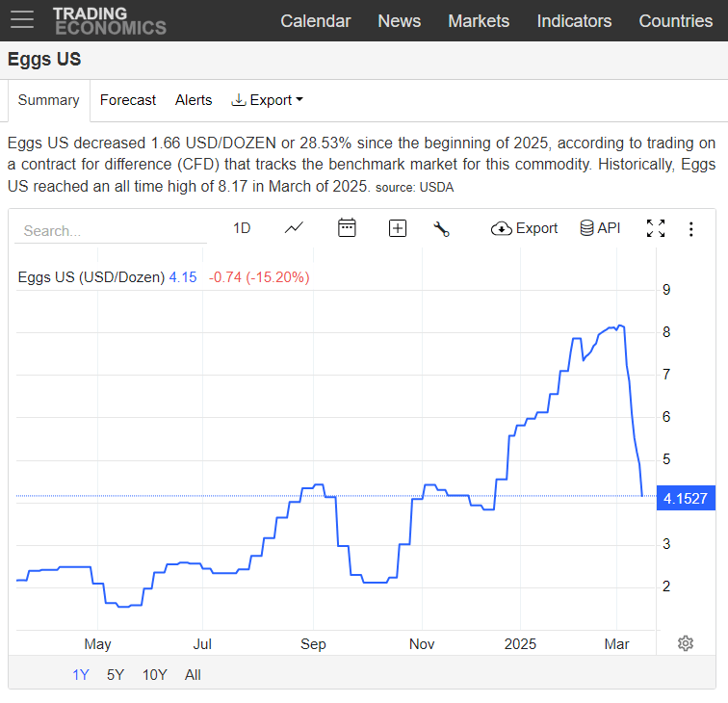
Task: Select the 1Y time range
Action: (x=80, y=675)
